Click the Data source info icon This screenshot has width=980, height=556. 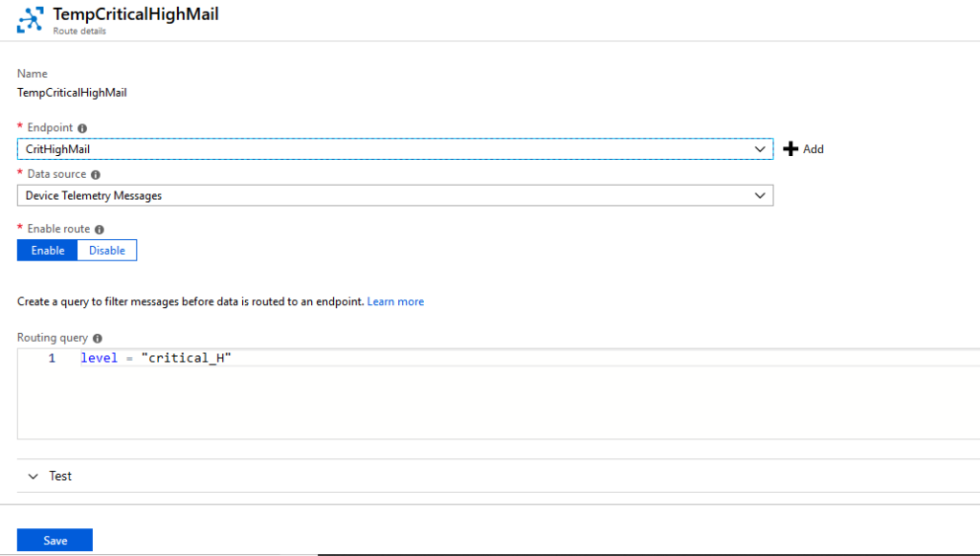pos(96,175)
